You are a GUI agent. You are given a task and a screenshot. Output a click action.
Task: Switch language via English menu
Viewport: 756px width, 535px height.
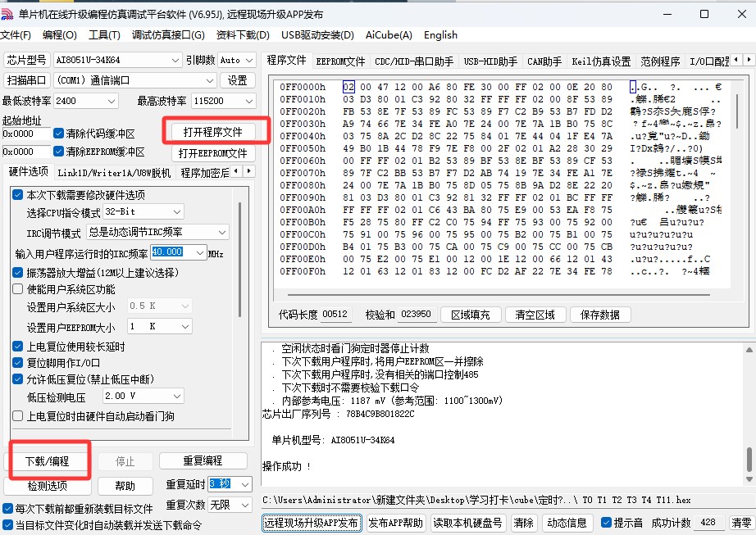point(440,35)
